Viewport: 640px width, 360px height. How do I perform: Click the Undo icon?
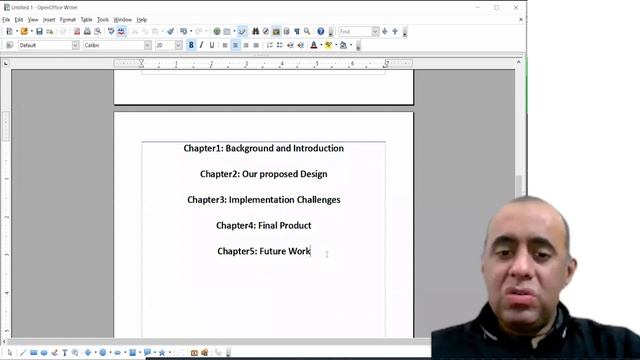point(184,31)
